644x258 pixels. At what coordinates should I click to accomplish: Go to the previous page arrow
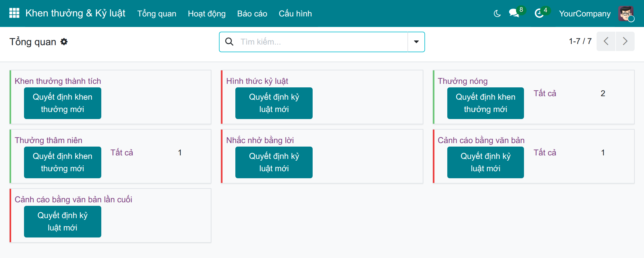pyautogui.click(x=606, y=41)
